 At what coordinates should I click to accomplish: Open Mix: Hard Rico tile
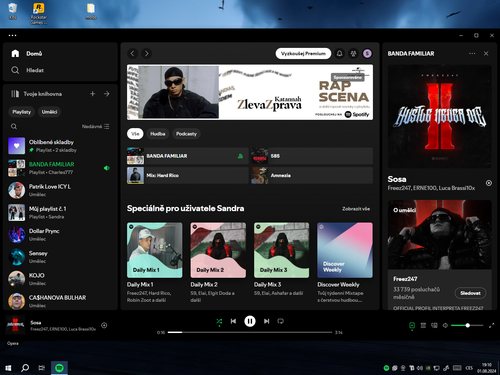click(x=188, y=175)
